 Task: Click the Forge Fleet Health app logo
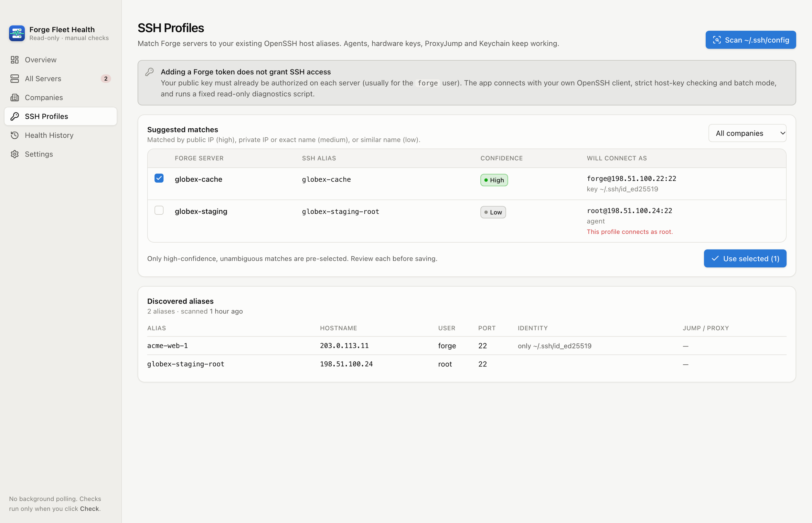17,33
